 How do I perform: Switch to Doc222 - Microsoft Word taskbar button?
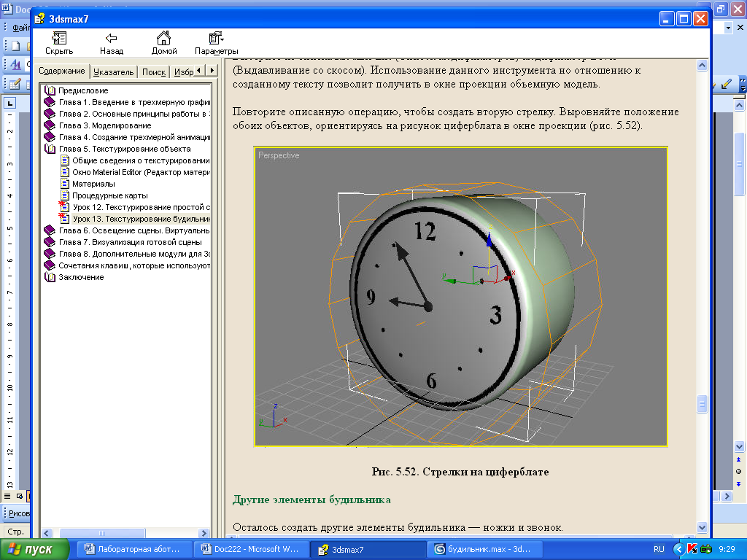pyautogui.click(x=251, y=549)
